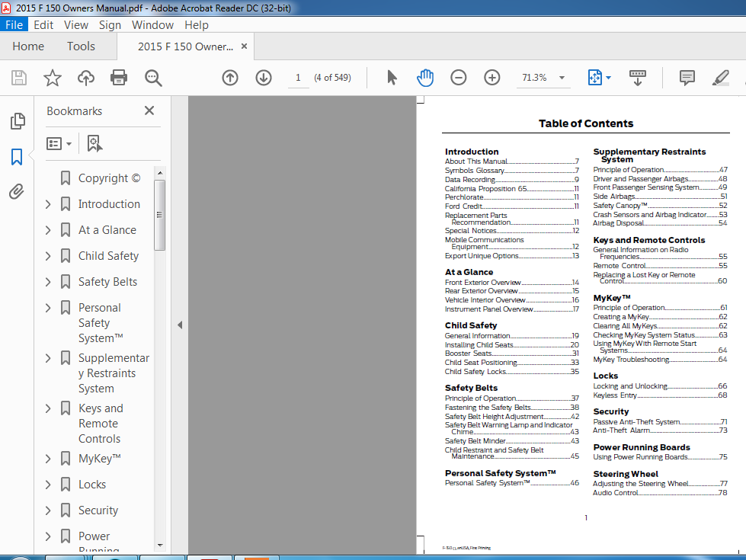The width and height of the screenshot is (746, 560).
Task: Add the document to starred favorites
Action: pos(53,78)
